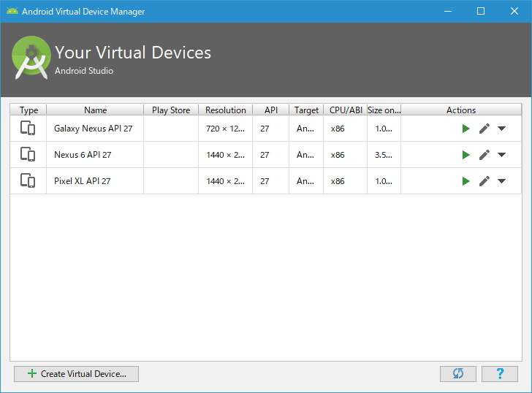
Task: Edit the Pixel XL API 27 device
Action: click(484, 181)
